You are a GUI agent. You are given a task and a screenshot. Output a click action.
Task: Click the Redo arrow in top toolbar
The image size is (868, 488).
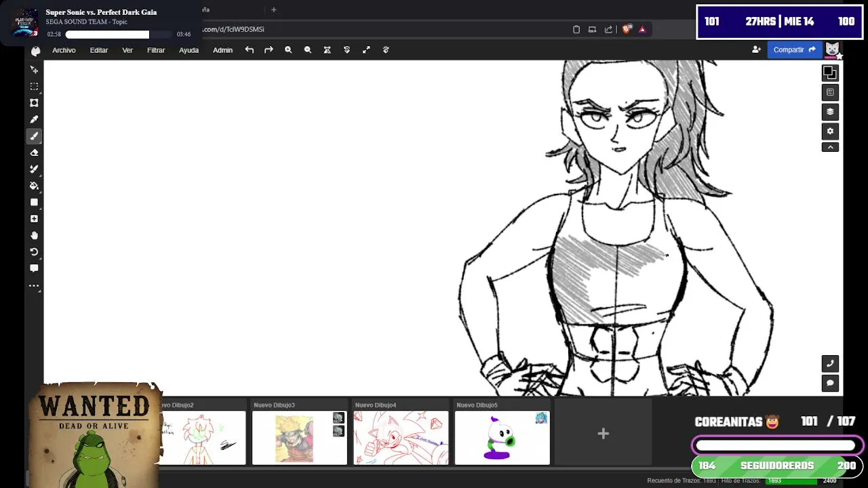pos(269,49)
